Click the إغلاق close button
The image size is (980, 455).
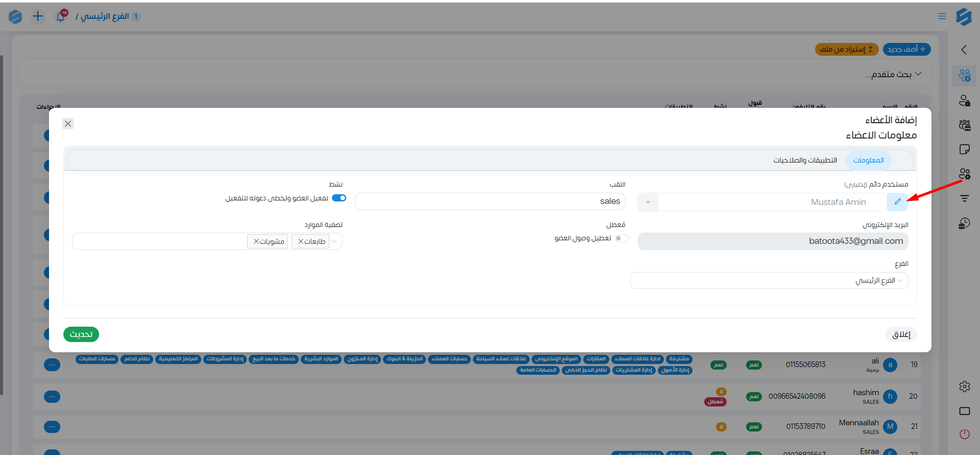click(x=901, y=334)
